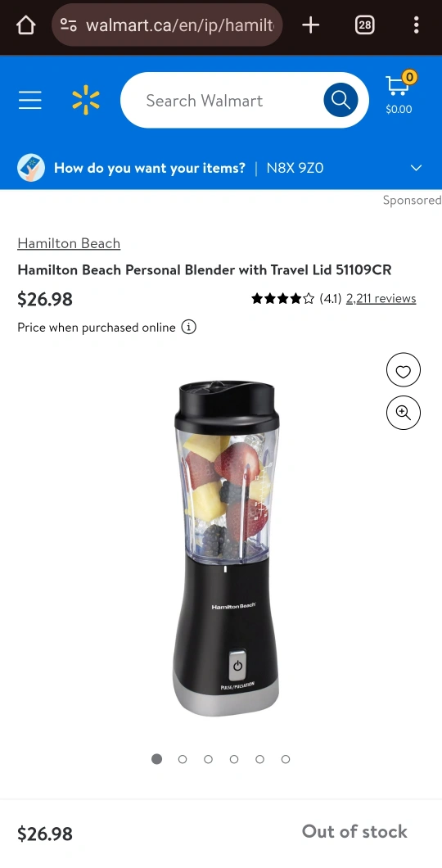442x868 pixels.
Task: Show price info via the circled i icon
Action: (x=188, y=328)
